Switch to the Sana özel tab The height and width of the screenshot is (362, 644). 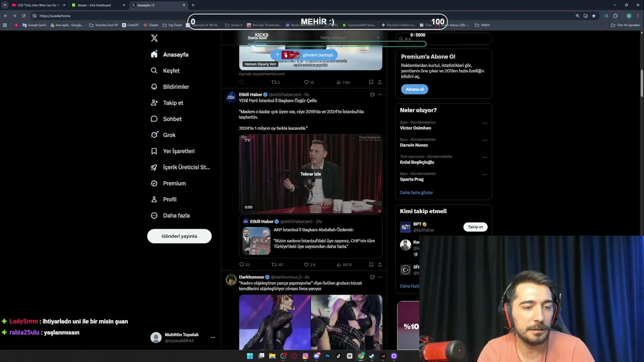pyautogui.click(x=257, y=38)
